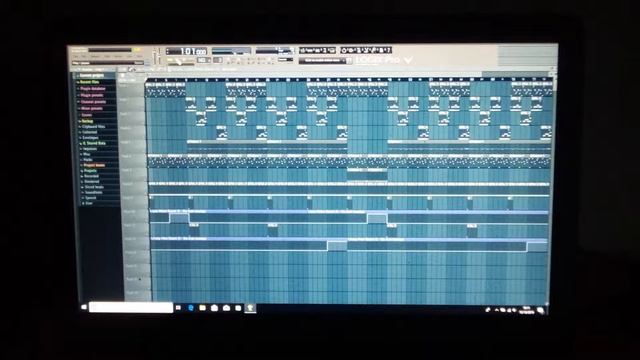Open the Soundfonts folder in browser

click(x=93, y=192)
